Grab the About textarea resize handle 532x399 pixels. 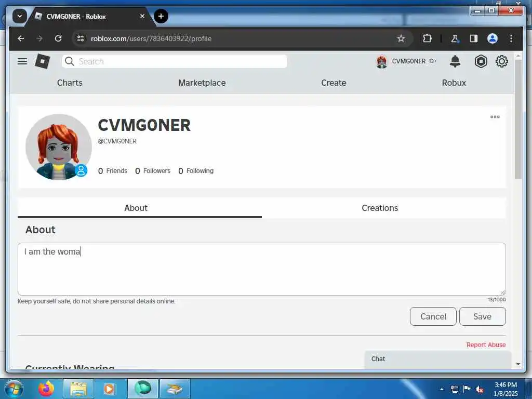point(503,292)
